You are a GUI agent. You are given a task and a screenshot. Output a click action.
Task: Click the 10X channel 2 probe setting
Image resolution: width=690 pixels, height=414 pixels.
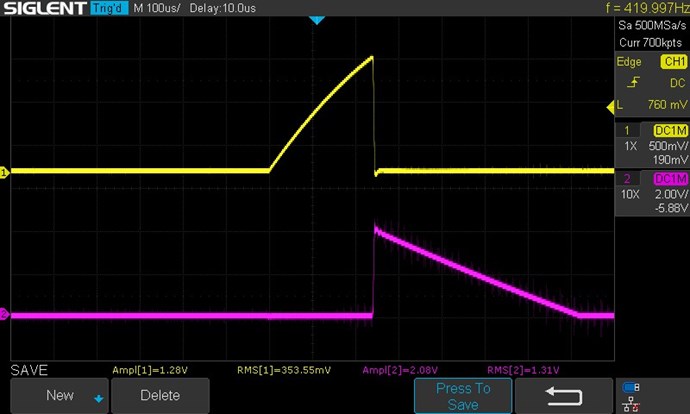tap(630, 194)
